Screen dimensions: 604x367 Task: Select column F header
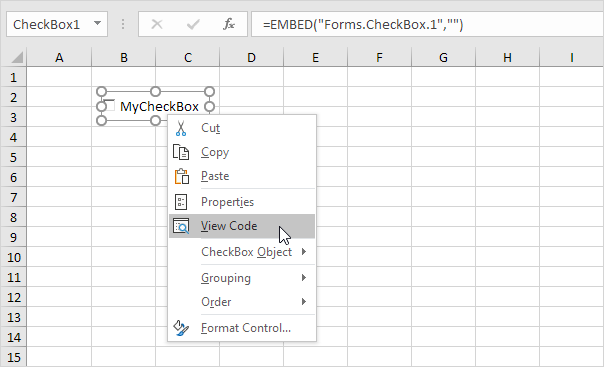click(x=379, y=58)
